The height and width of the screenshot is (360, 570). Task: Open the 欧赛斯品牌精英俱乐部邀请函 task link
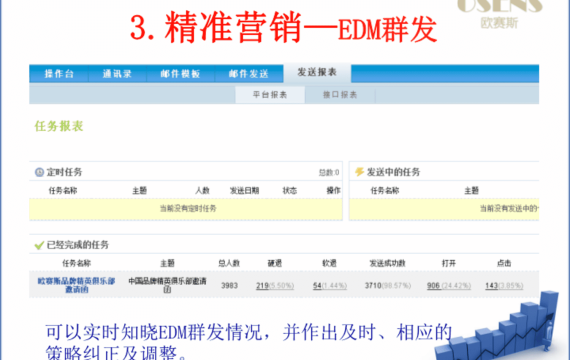76,285
